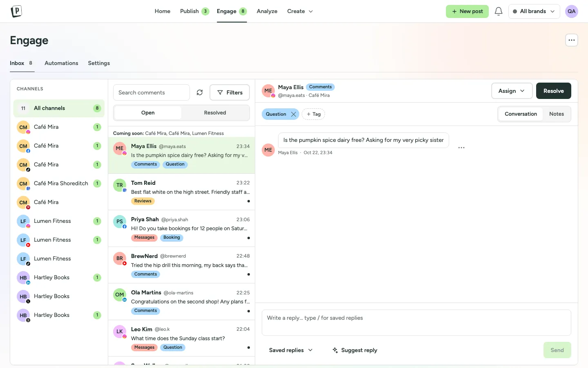Click BrewNerd's BR avatar

(x=120, y=258)
